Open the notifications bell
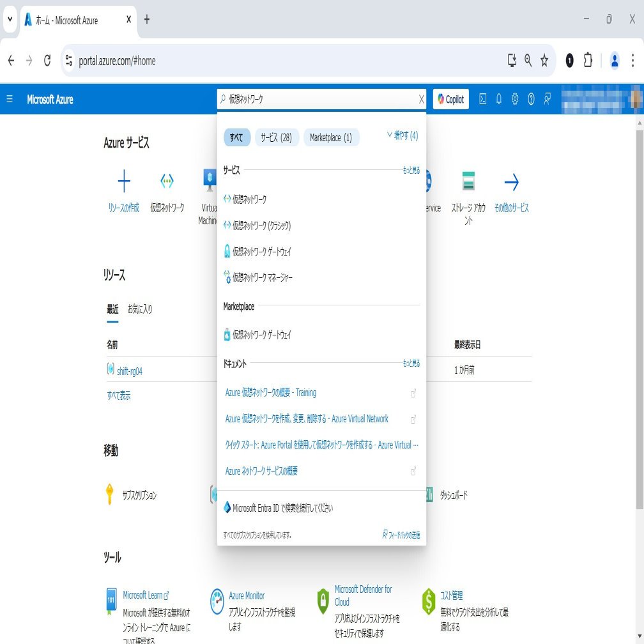The width and height of the screenshot is (644, 644). [x=498, y=99]
